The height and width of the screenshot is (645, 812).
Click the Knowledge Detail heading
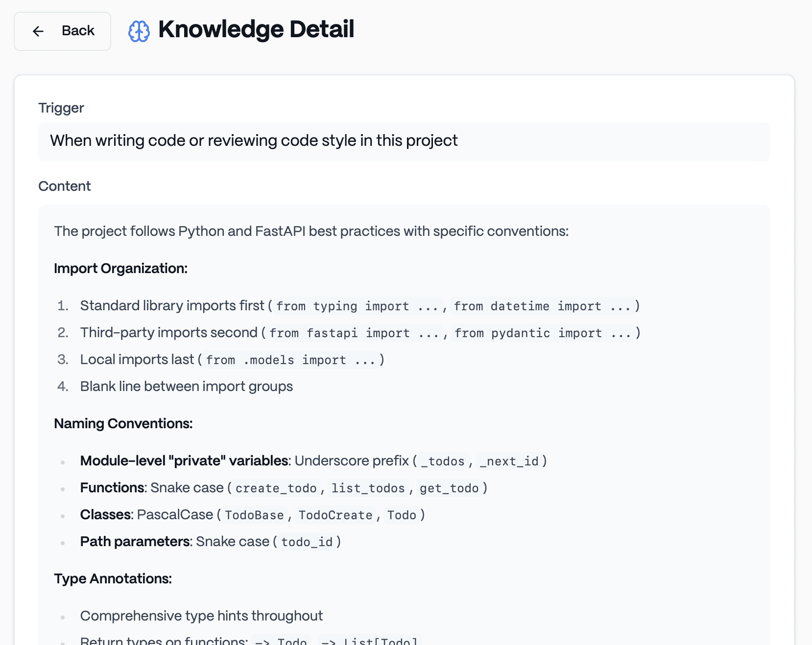(256, 29)
